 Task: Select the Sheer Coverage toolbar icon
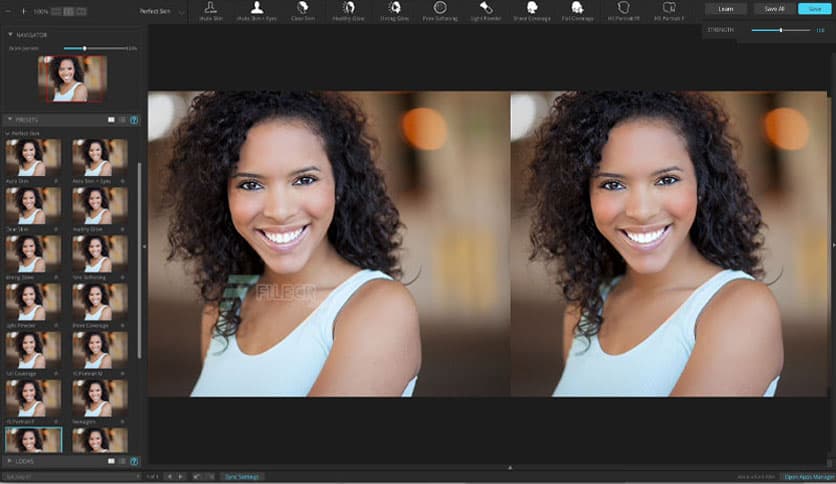tap(532, 10)
